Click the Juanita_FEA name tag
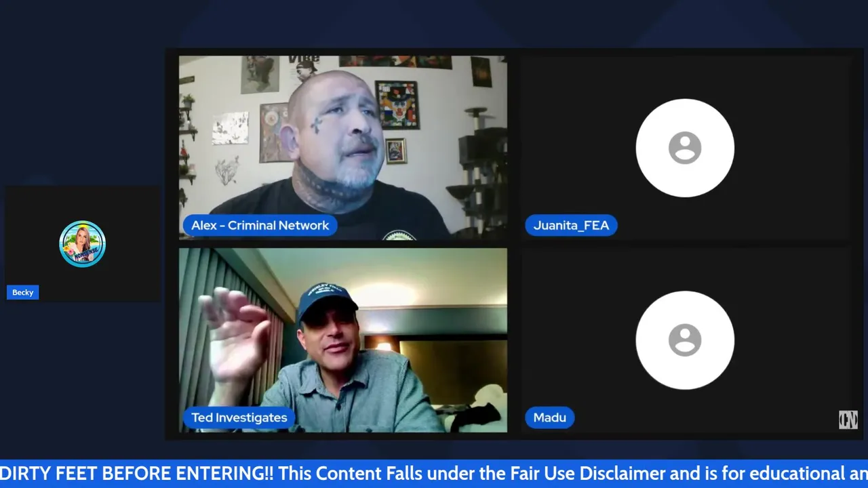The image size is (868, 488). click(x=571, y=226)
